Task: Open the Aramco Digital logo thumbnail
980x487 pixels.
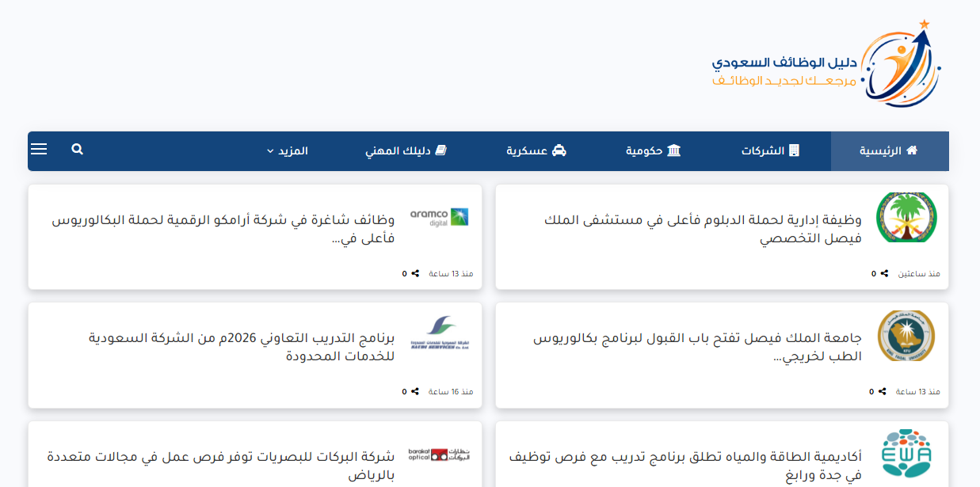Action: pyautogui.click(x=439, y=217)
